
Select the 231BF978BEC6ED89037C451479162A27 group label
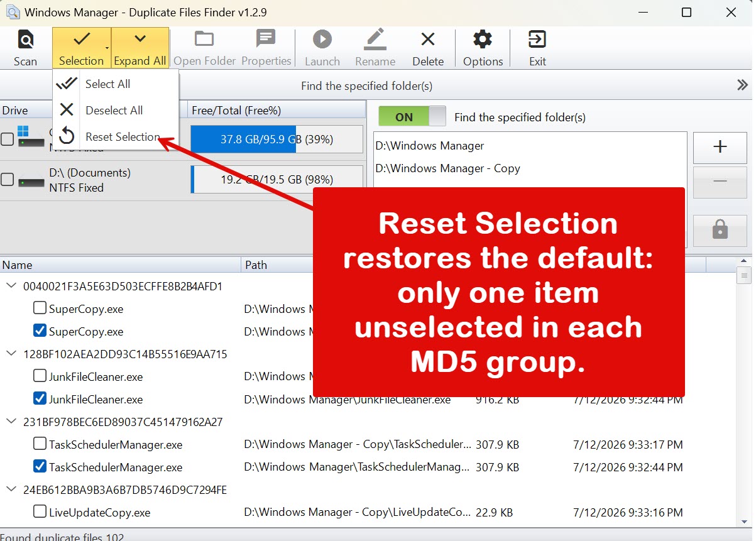pyautogui.click(x=123, y=422)
